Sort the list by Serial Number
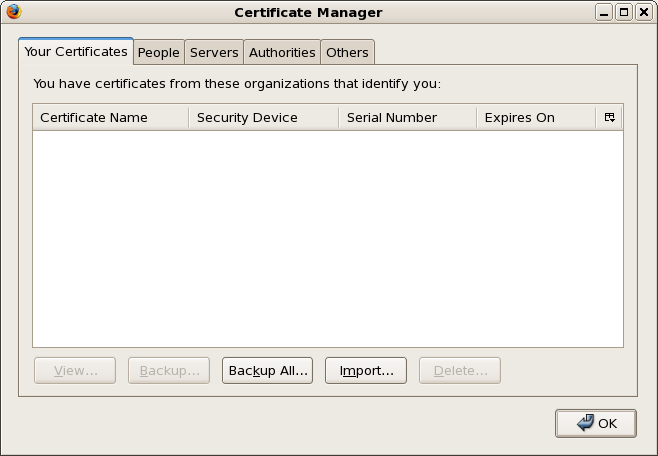 (x=407, y=117)
